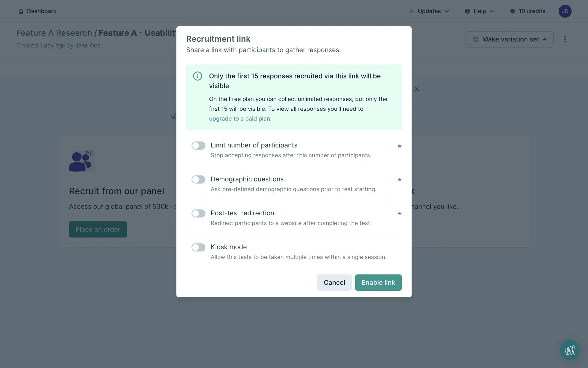The height and width of the screenshot is (368, 588).
Task: Open the chat widget in the corner
Action: tap(570, 350)
